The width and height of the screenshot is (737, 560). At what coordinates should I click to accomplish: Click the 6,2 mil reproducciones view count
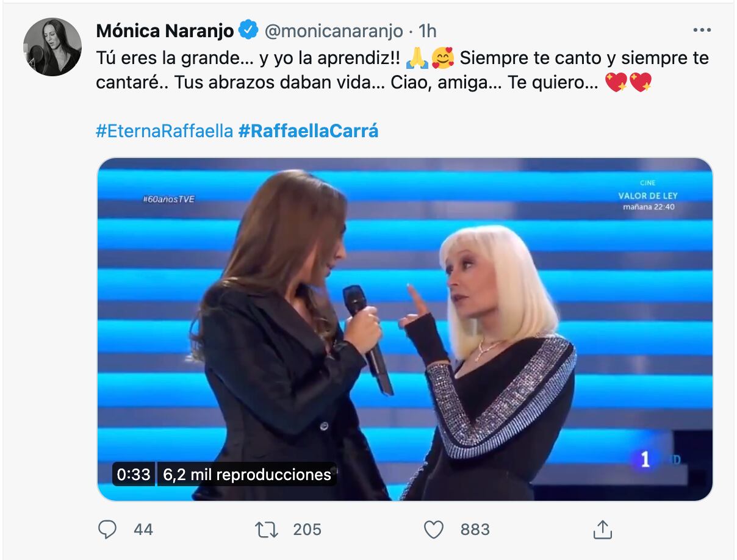pyautogui.click(x=247, y=474)
